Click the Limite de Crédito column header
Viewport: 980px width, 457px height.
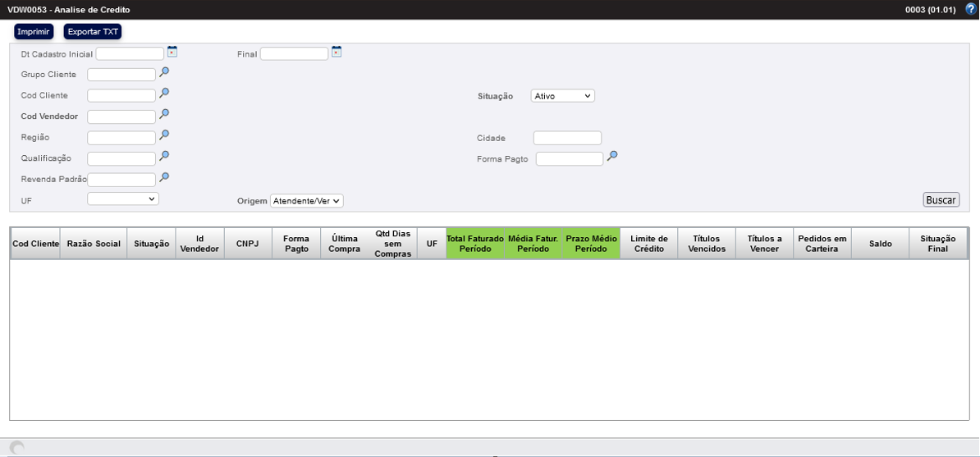pos(648,244)
